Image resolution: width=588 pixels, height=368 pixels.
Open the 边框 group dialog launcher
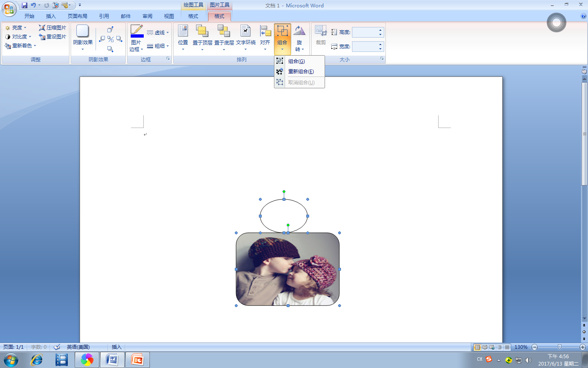tap(168, 59)
